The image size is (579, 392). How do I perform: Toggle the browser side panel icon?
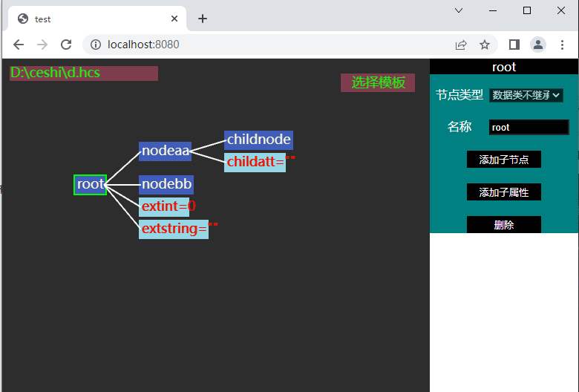(514, 45)
